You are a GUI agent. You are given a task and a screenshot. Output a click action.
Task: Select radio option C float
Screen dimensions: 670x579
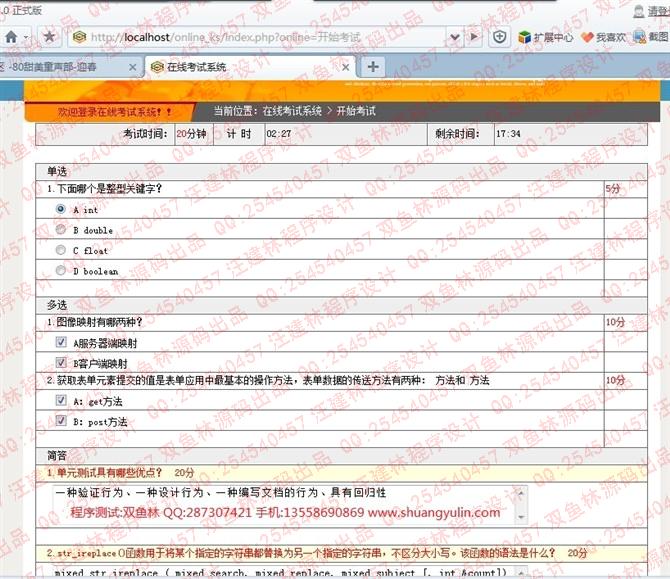coord(61,250)
